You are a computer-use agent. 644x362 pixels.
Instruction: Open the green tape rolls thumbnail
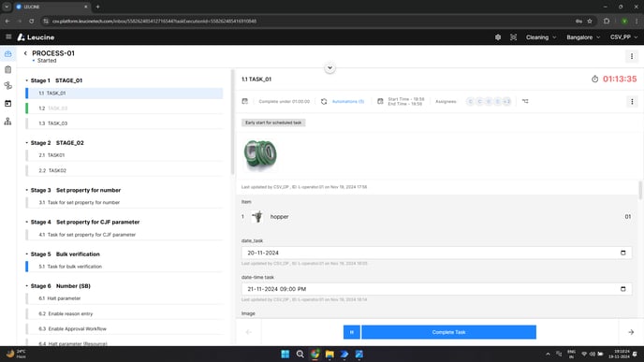(259, 154)
